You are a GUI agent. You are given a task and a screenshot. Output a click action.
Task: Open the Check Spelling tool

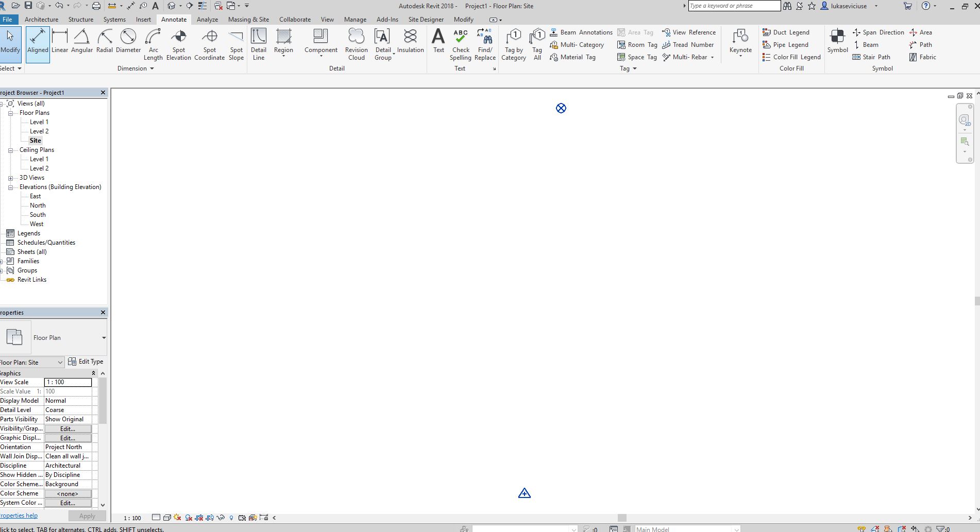(x=460, y=44)
